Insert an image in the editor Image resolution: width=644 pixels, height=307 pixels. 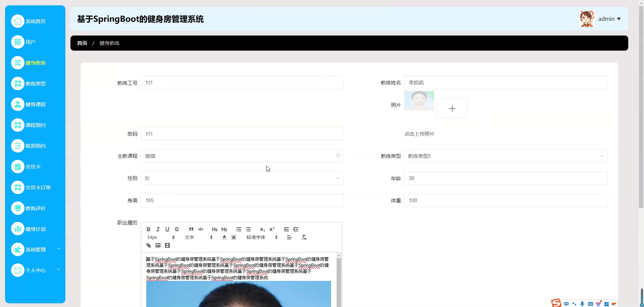pos(158,245)
